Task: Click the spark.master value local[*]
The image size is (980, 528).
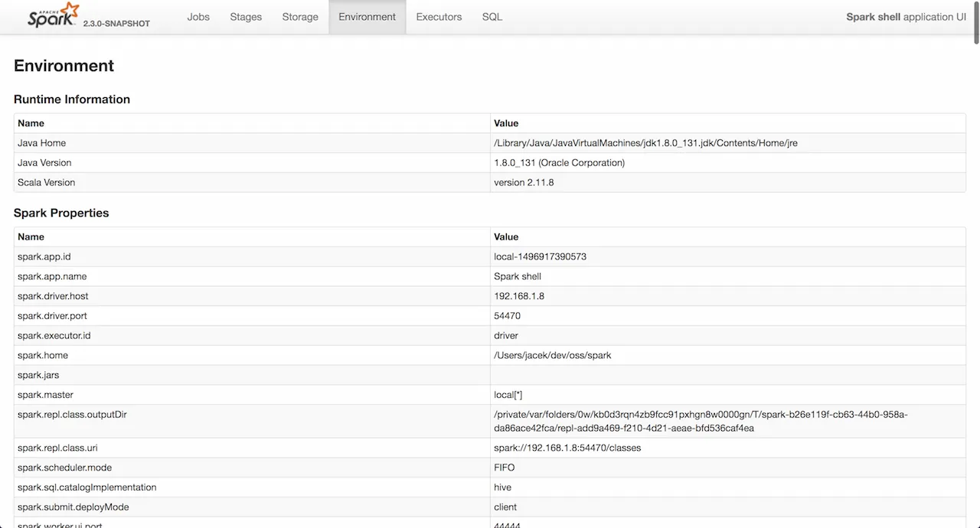Action: click(508, 395)
